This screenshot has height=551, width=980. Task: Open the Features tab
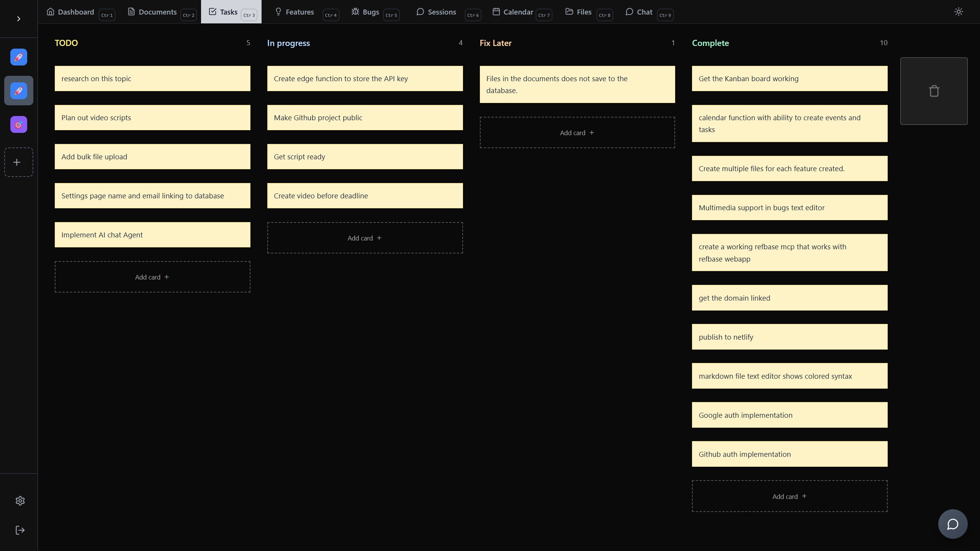coord(299,12)
